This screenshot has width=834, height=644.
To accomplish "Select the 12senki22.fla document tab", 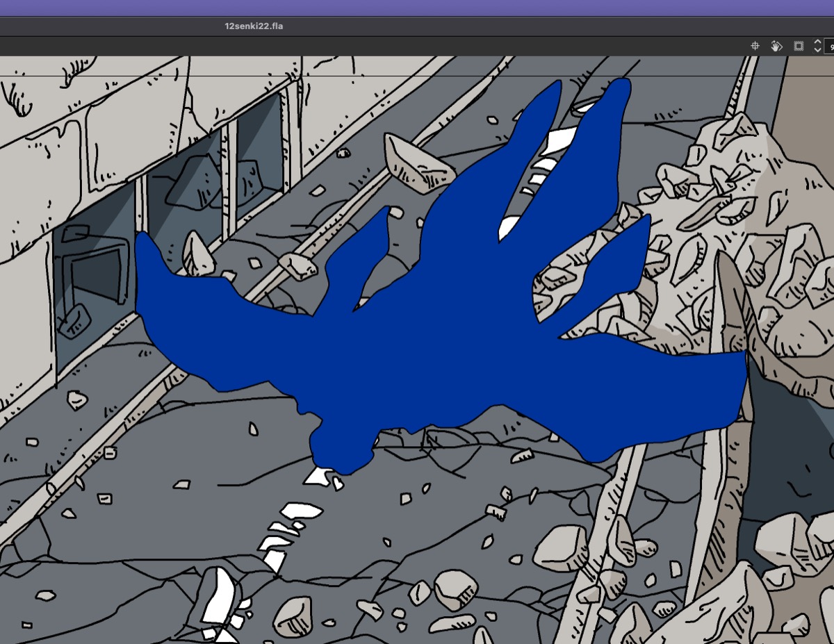I will point(254,26).
